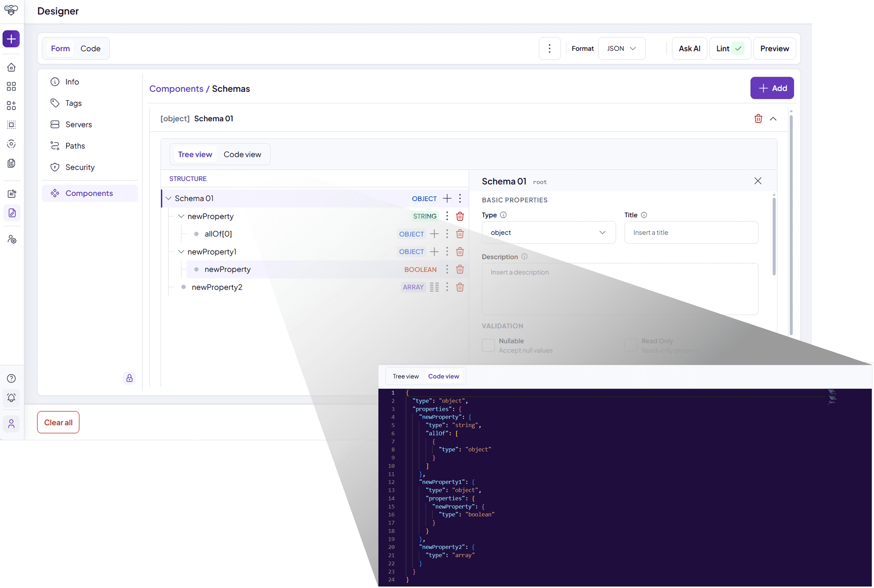Viewport: 874px width, 588px height.
Task: Switch to the Form tab
Action: click(60, 48)
